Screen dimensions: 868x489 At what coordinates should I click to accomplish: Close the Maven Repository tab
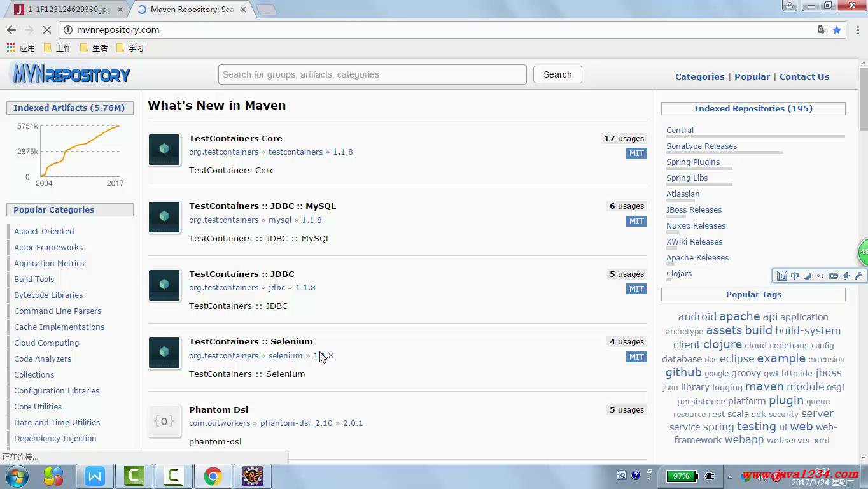point(243,10)
